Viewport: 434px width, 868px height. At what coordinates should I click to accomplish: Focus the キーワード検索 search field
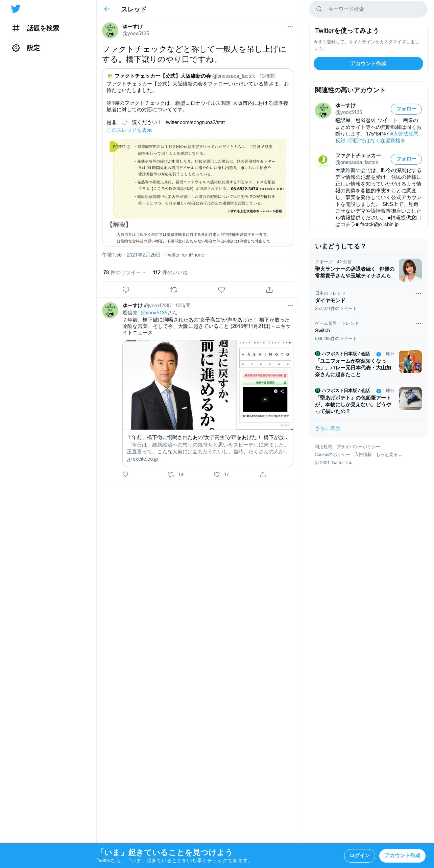(368, 9)
